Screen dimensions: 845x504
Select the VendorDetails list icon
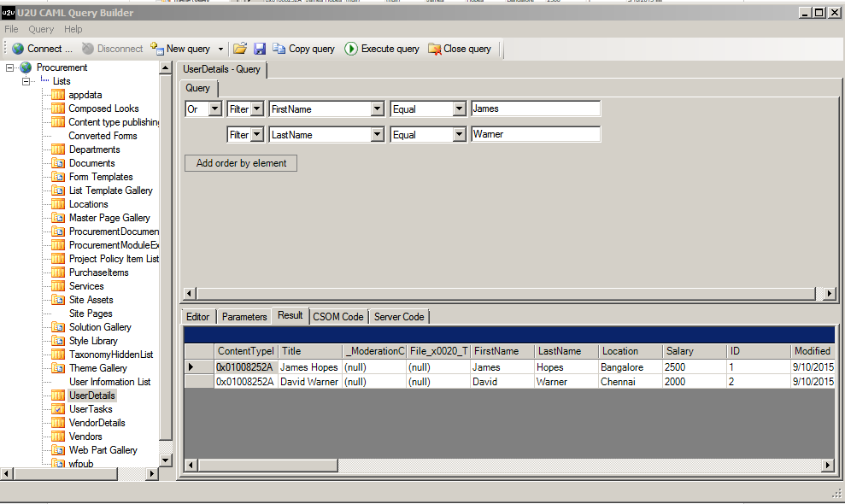[x=58, y=423]
